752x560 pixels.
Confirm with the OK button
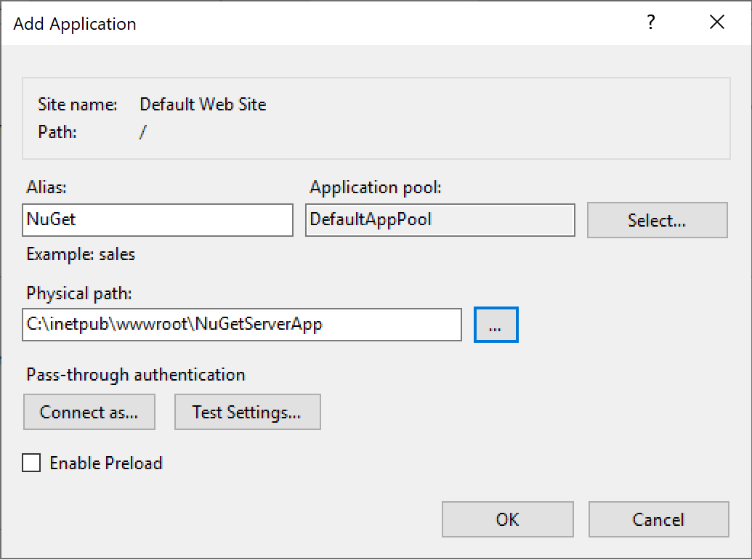point(507,519)
